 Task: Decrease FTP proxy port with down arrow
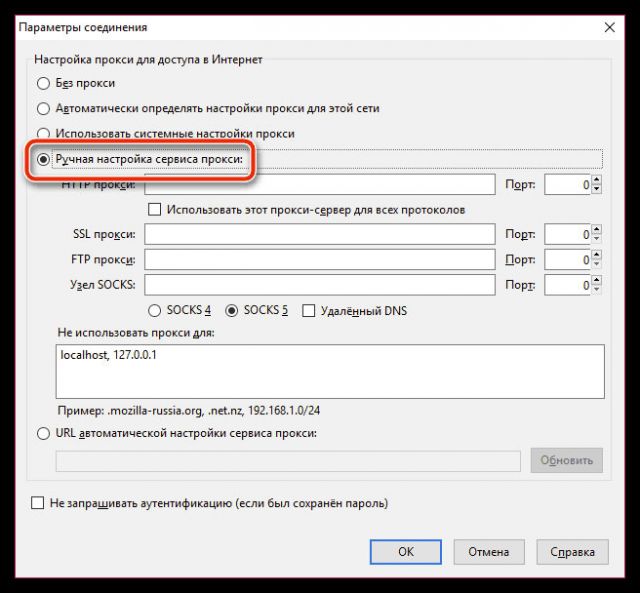(597, 264)
